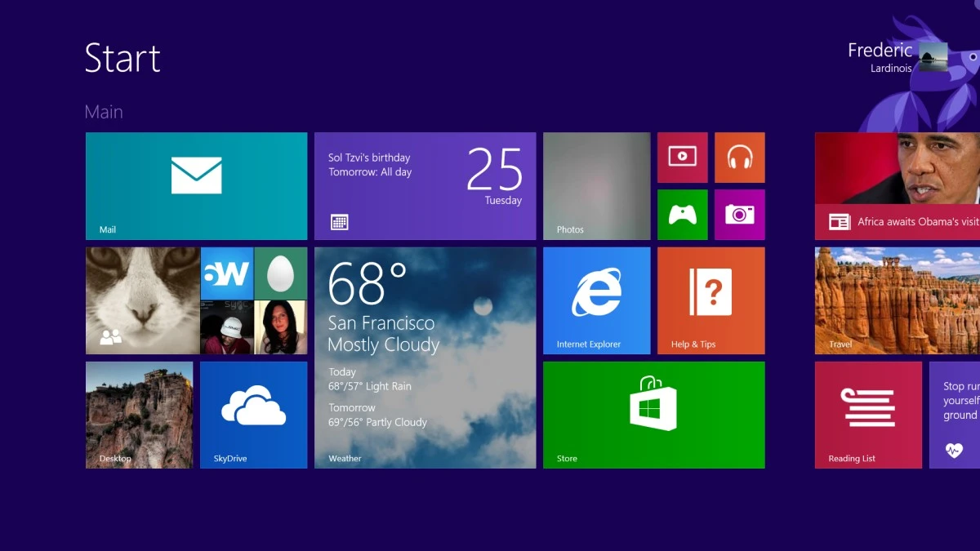Open the Windows Store tile
Image resolution: width=980 pixels, height=551 pixels.
[653, 415]
